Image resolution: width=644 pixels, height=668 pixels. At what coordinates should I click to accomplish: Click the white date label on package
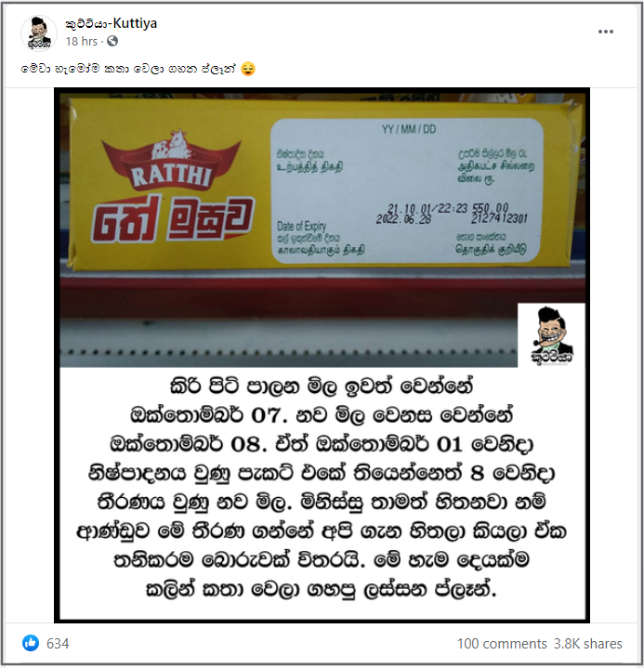click(407, 190)
